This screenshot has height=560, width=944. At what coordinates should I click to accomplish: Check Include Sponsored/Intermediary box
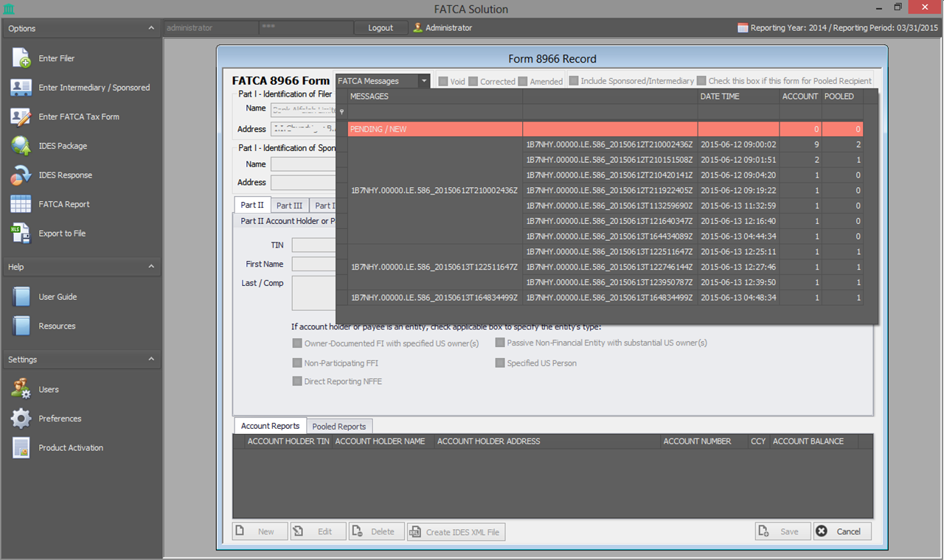(x=574, y=81)
